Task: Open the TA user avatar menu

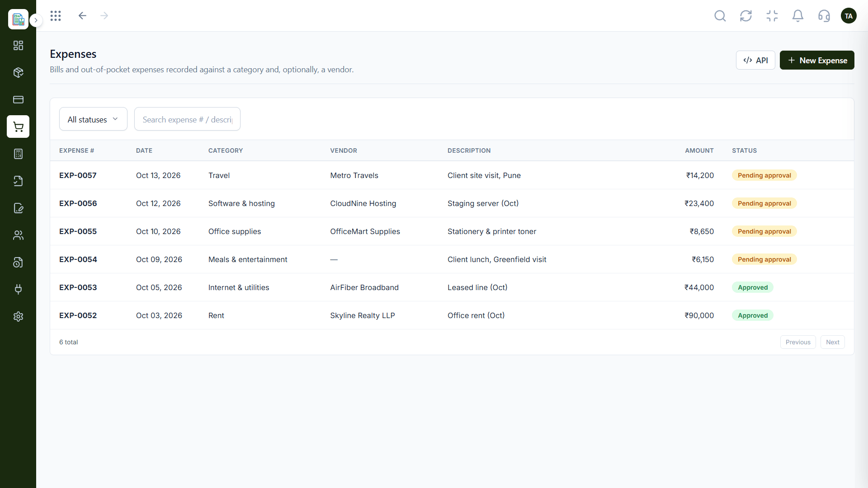Action: (849, 16)
